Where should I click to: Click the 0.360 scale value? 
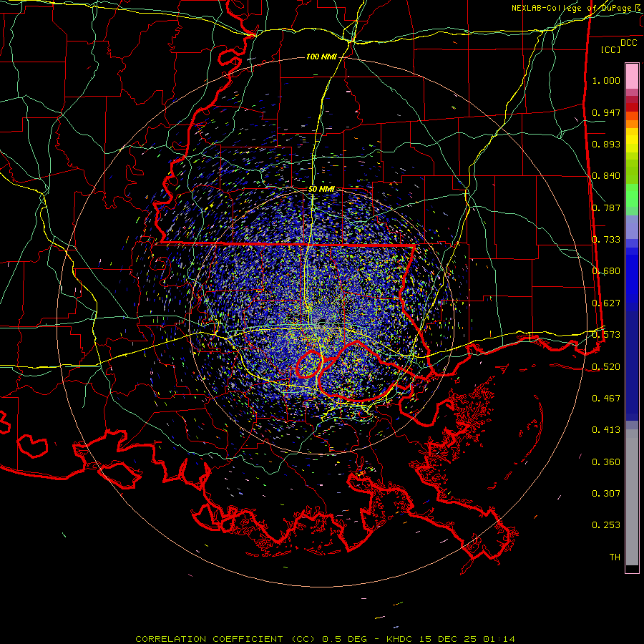606,462
